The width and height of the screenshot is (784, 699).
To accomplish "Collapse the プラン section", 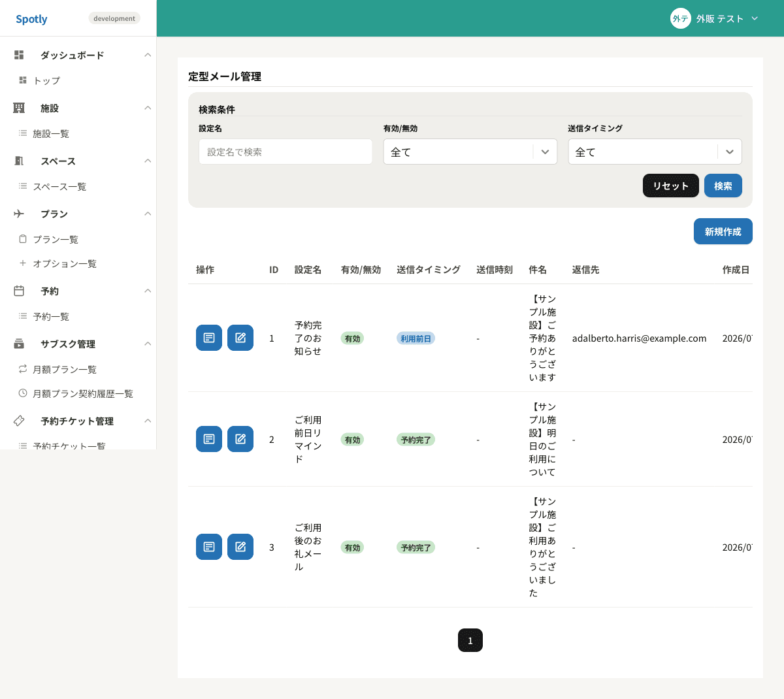I will pos(148,214).
